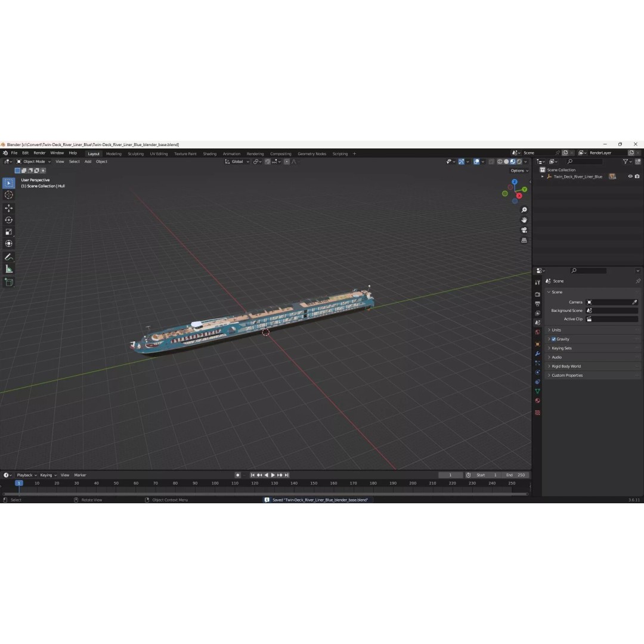Open the Tool properties tab icon

(538, 283)
